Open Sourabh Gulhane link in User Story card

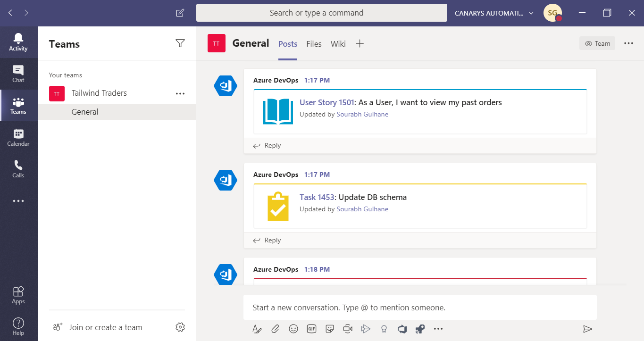coord(362,114)
